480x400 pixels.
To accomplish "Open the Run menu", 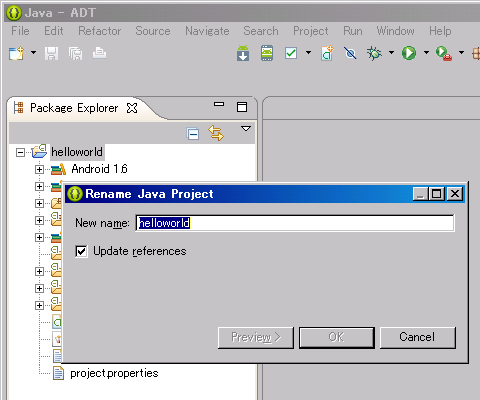I will coord(353,31).
